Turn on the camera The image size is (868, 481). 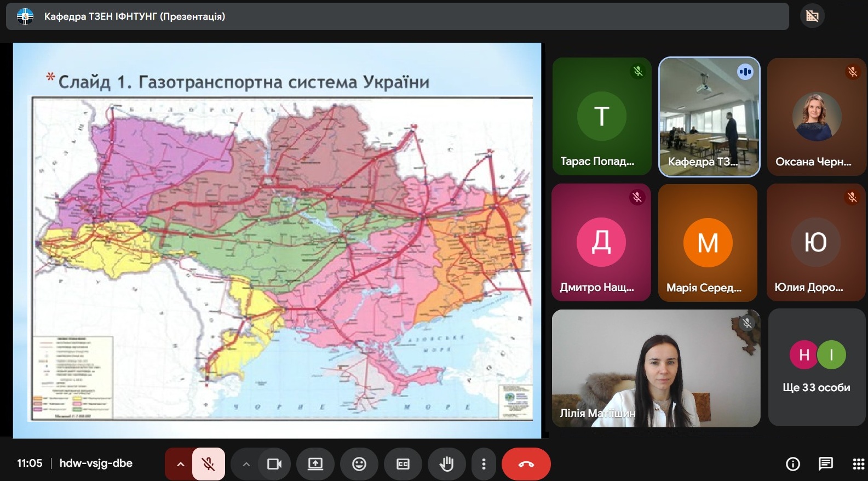coord(274,464)
